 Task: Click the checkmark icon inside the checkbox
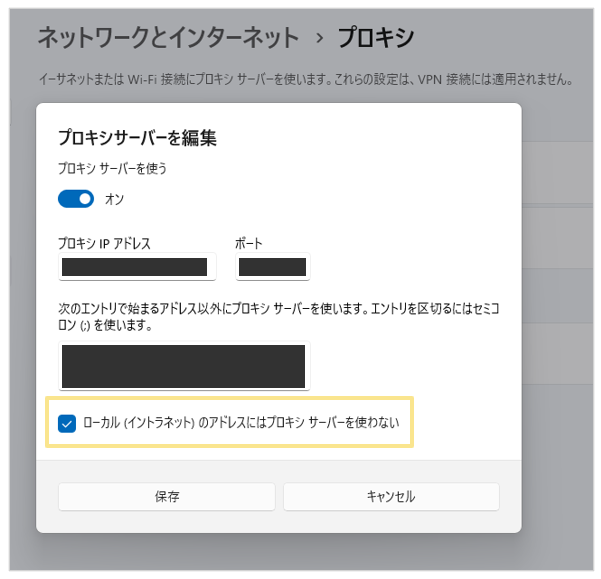pyautogui.click(x=68, y=423)
